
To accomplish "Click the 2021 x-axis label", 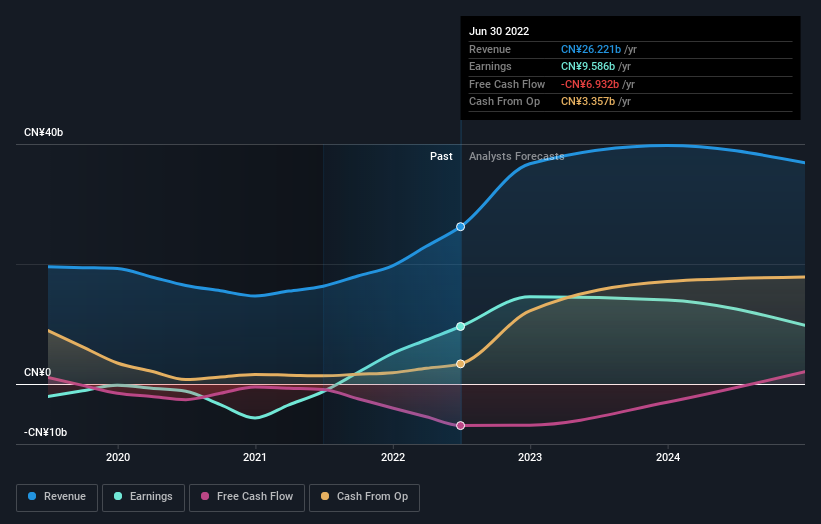I will point(255,457).
